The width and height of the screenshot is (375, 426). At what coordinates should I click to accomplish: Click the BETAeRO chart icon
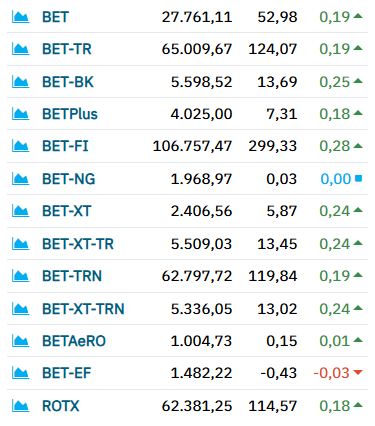tap(20, 341)
